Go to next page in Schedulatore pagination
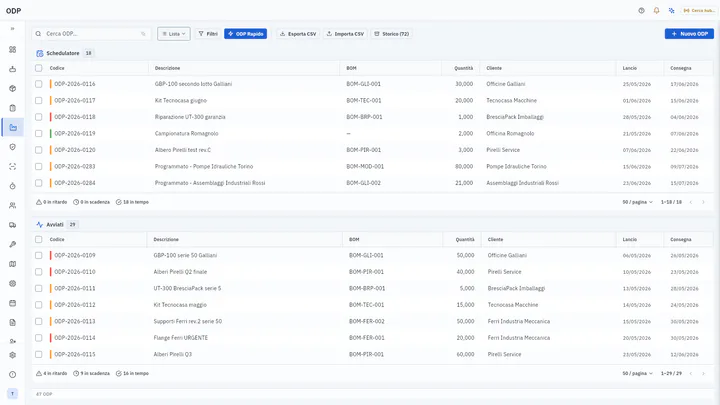The width and height of the screenshot is (720, 405). point(703,202)
